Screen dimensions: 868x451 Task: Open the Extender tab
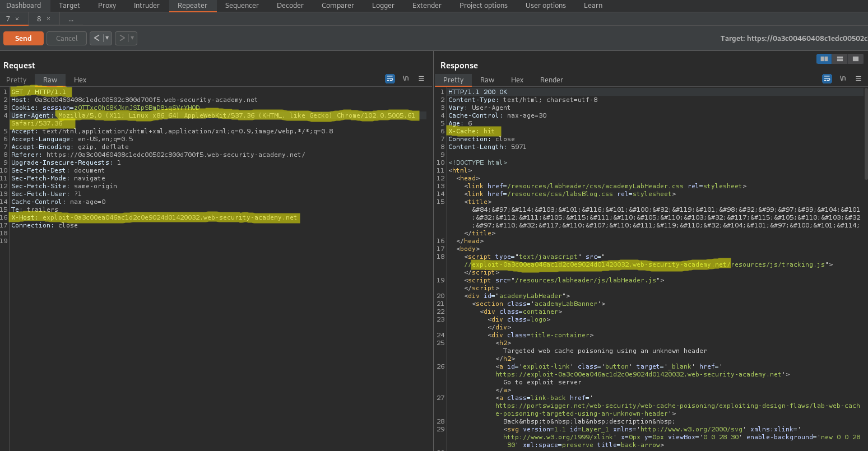[427, 6]
